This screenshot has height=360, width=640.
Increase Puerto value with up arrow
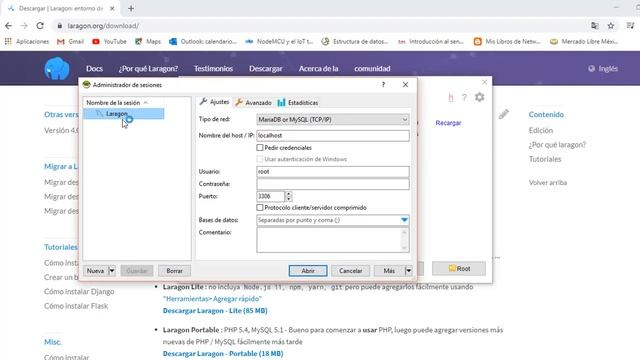289,193
